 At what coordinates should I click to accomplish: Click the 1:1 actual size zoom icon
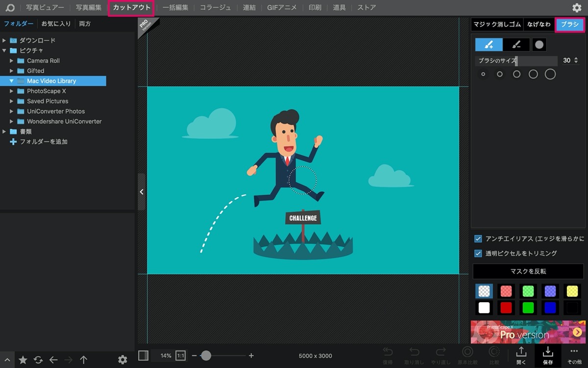pyautogui.click(x=180, y=355)
